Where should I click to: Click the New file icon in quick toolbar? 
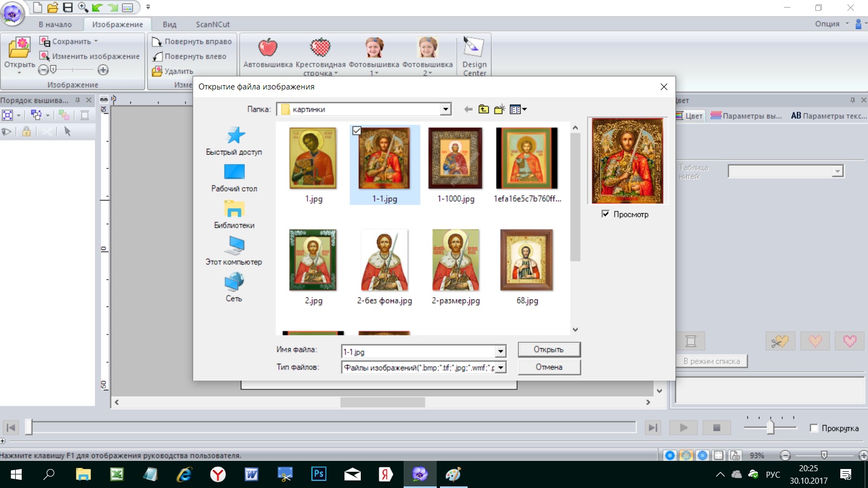[37, 7]
